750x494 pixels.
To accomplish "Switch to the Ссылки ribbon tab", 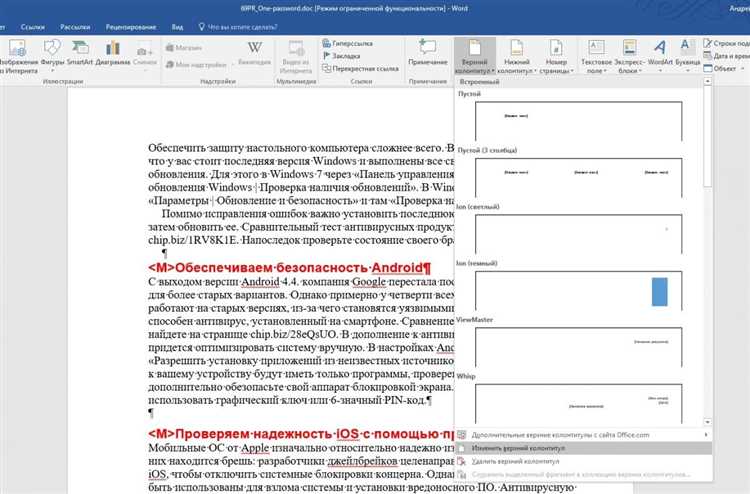I will pyautogui.click(x=33, y=27).
